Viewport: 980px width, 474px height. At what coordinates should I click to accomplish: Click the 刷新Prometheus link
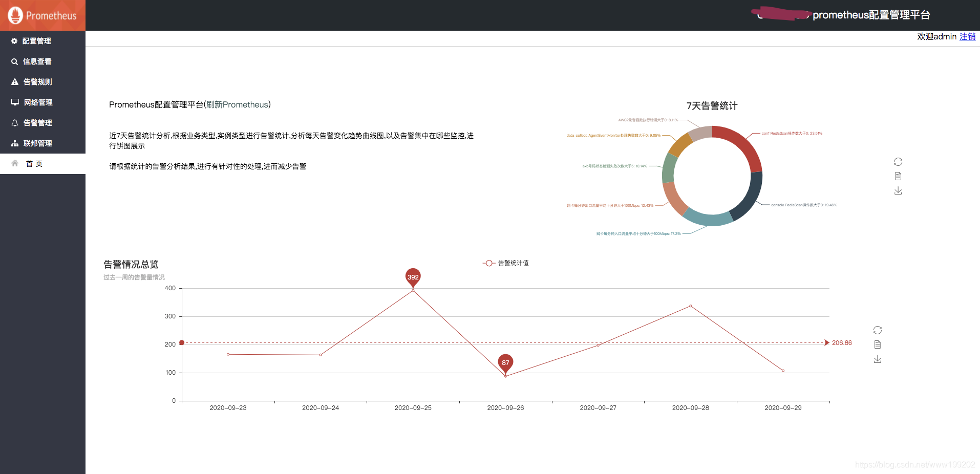point(237,104)
